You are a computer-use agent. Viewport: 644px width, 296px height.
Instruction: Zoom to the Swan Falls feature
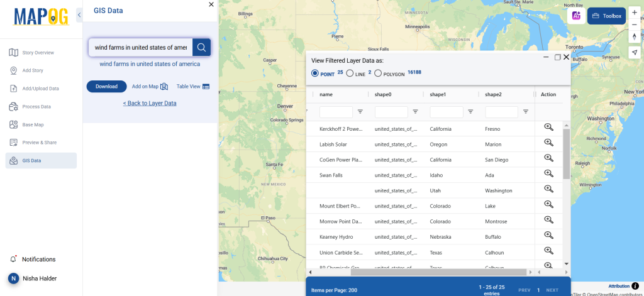pyautogui.click(x=548, y=173)
